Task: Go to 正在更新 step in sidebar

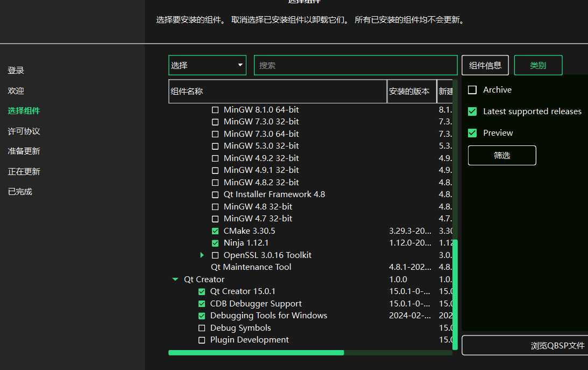Action: point(24,171)
